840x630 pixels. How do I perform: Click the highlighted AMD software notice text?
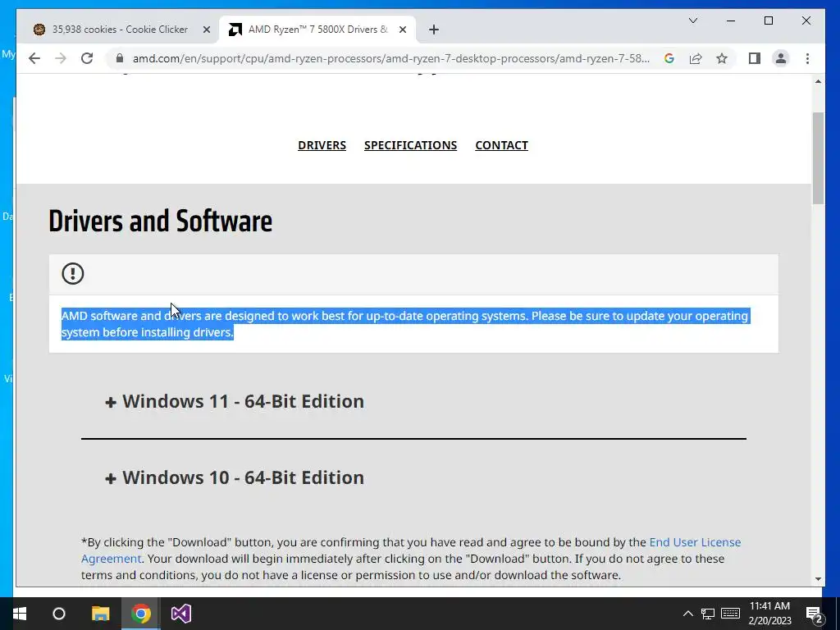[x=405, y=324]
